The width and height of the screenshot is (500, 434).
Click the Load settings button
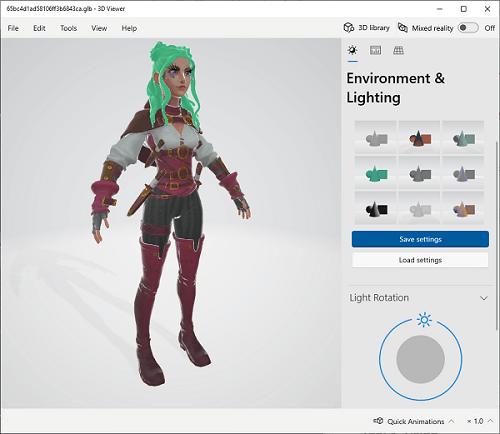tap(420, 260)
